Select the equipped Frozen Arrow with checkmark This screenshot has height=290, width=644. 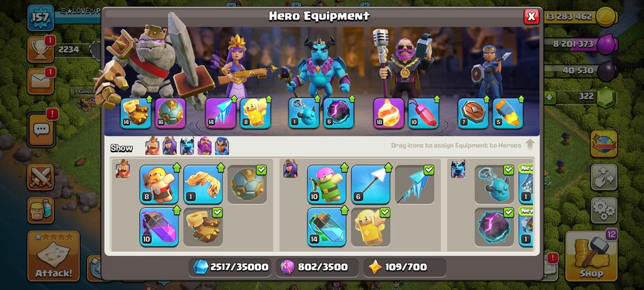(415, 184)
